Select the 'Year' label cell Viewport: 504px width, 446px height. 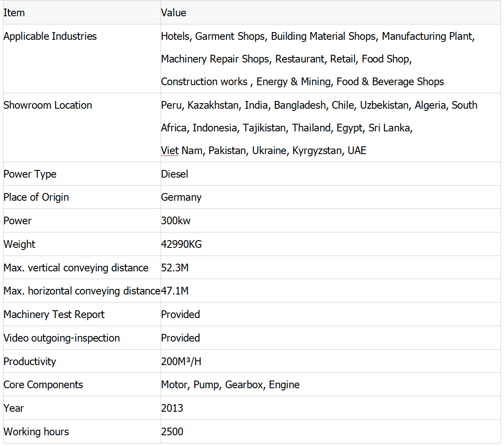click(x=82, y=408)
